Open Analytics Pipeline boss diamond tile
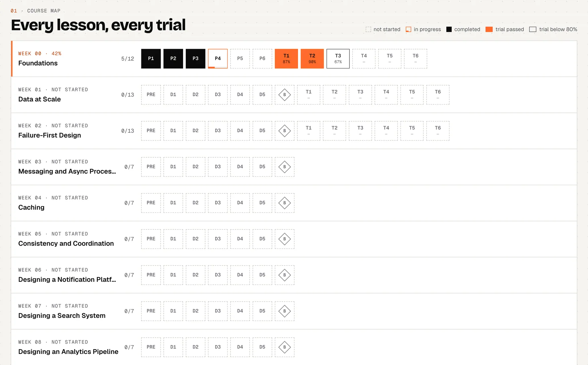The height and width of the screenshot is (365, 588). 285,347
